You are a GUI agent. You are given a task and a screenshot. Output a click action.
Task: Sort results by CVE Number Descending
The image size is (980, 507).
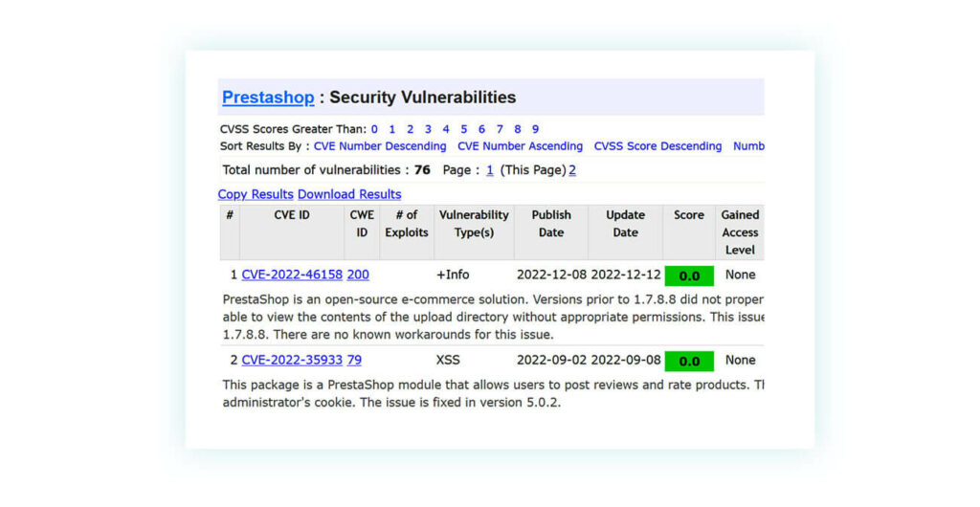coord(381,146)
